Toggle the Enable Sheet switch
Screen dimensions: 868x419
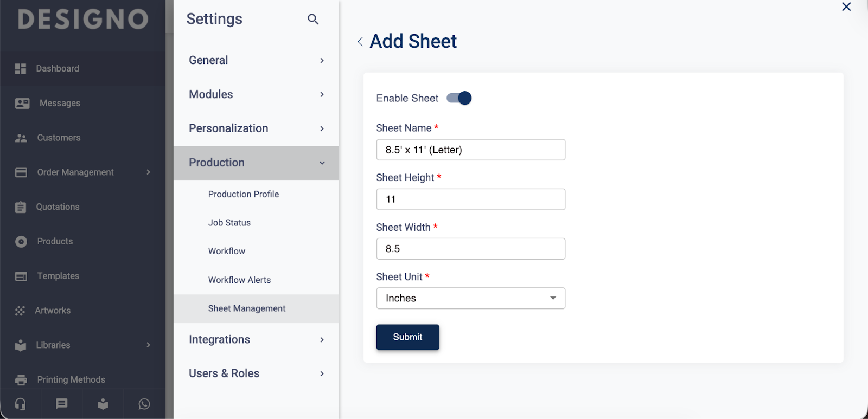459,98
